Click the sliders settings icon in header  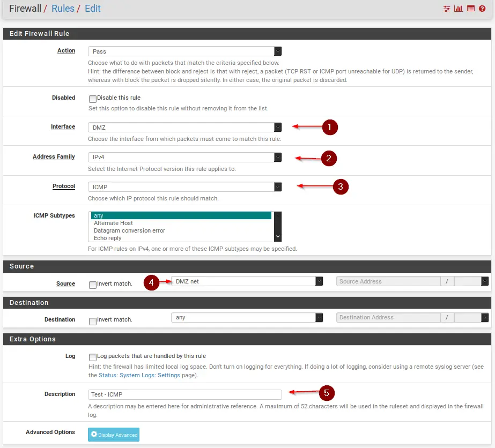[x=447, y=9]
